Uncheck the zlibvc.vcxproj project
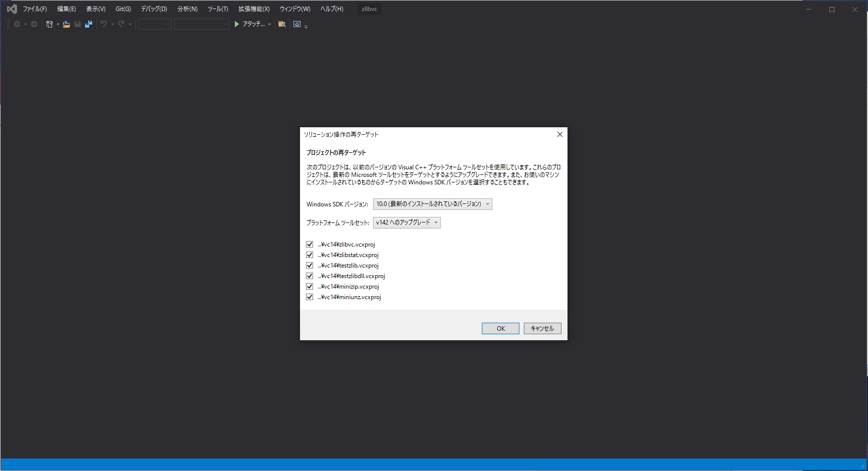The image size is (868, 471). click(x=310, y=244)
